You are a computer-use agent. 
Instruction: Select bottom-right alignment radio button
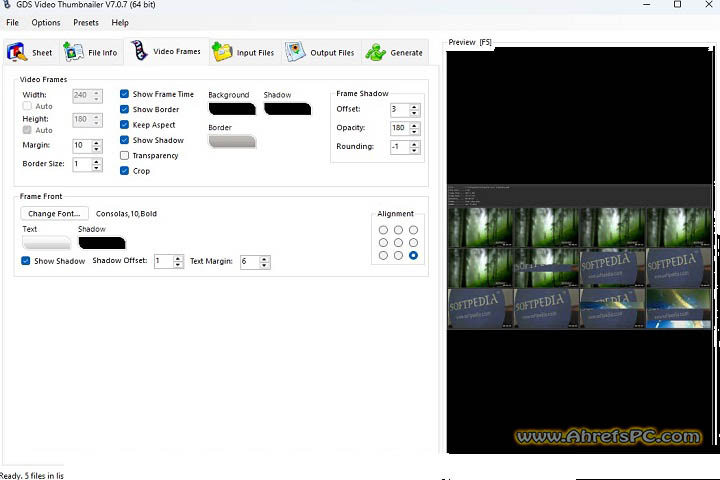413,255
